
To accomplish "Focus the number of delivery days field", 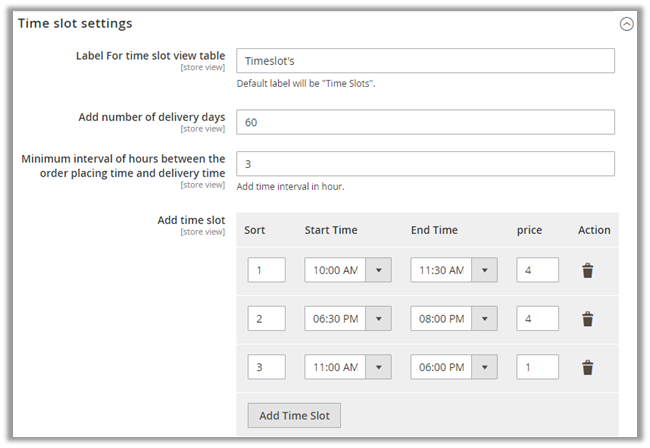I will pyautogui.click(x=425, y=121).
